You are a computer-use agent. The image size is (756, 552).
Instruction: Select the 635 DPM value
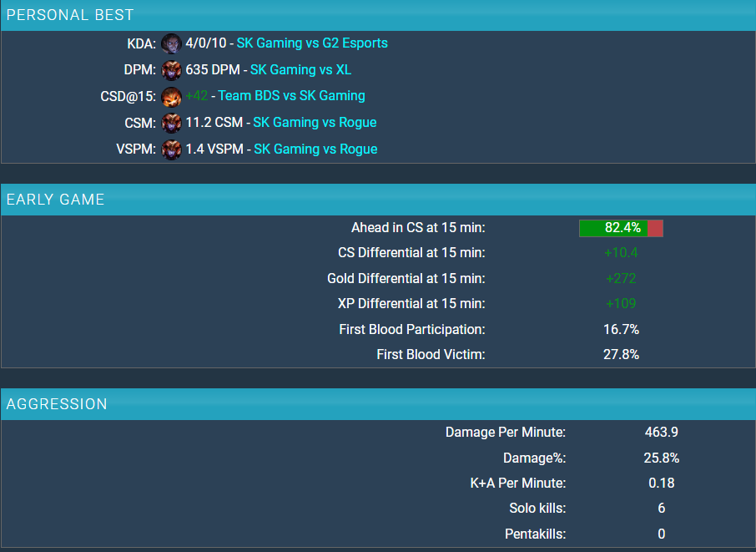coord(213,69)
